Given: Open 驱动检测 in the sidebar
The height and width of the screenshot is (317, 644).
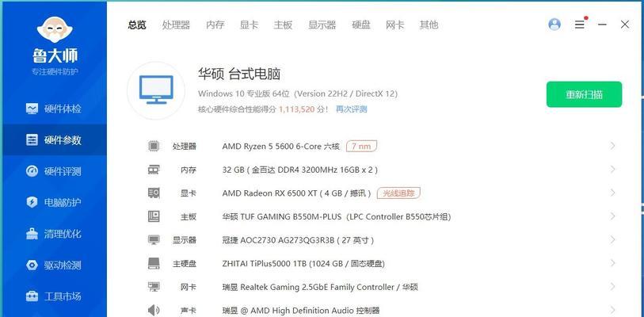Looking at the screenshot, I should point(53,265).
